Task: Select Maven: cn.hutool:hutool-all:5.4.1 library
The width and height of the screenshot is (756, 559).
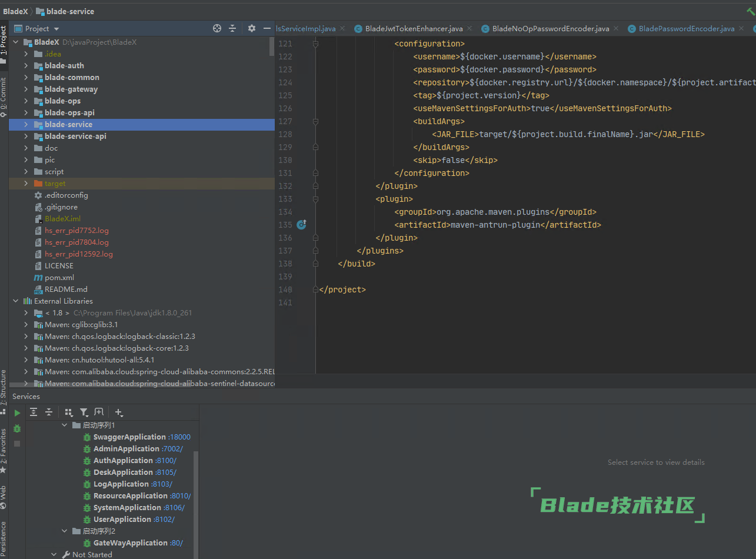Action: tap(99, 360)
